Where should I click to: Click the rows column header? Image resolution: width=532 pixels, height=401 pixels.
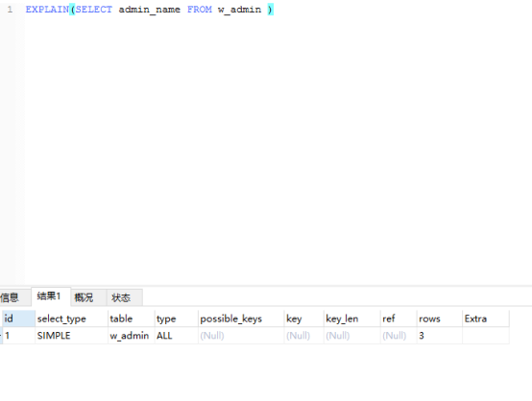pyautogui.click(x=440, y=318)
